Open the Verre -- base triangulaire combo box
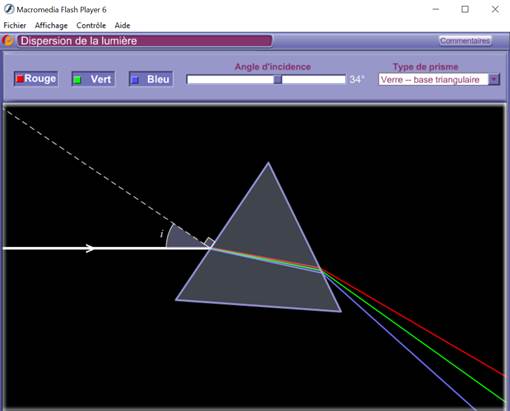The width and height of the screenshot is (510, 411). (x=439, y=79)
